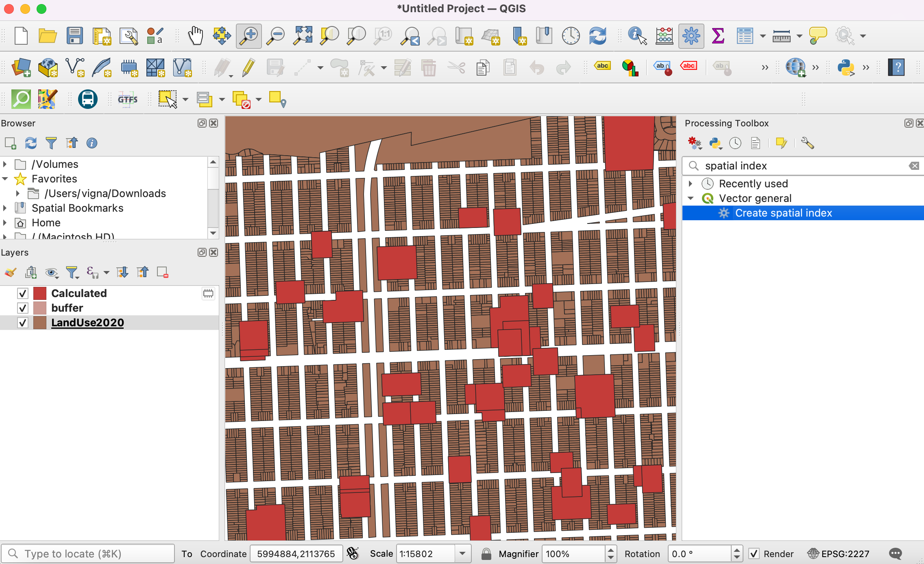Open the Processing Toolbox History clock icon
Image resolution: width=924 pixels, height=564 pixels.
(735, 143)
